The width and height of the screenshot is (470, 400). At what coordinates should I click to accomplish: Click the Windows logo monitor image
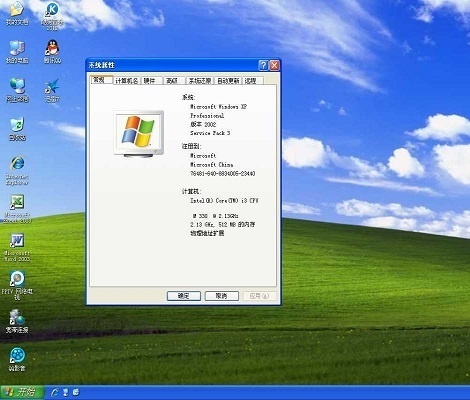(139, 134)
